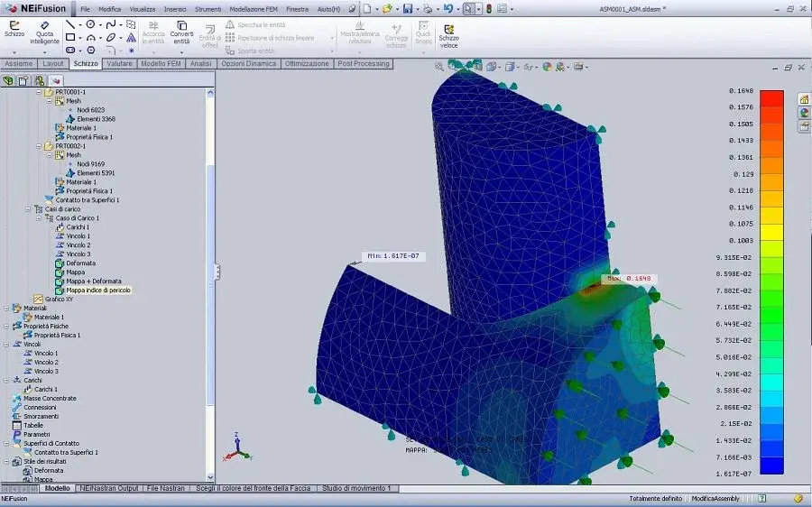
Task: Select Elementi 5391 mesh entry
Action: (x=96, y=173)
